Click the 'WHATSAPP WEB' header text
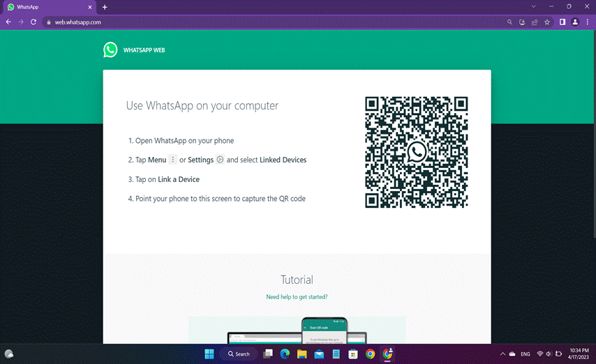This screenshot has width=596, height=364. pyautogui.click(x=144, y=50)
